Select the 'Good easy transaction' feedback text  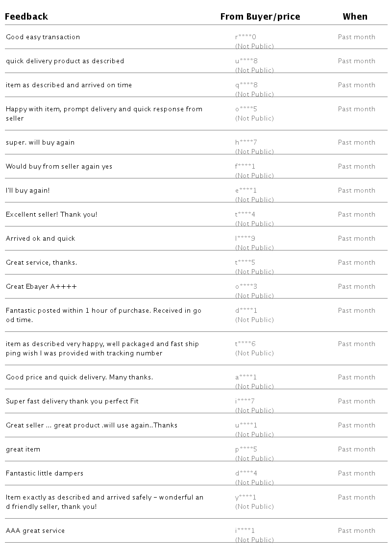click(43, 37)
